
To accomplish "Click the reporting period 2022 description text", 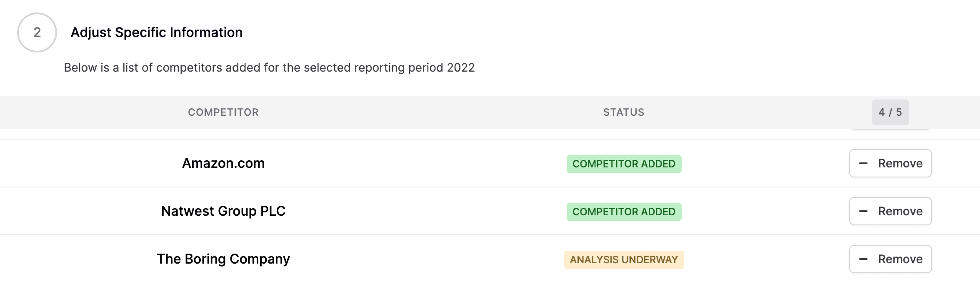I will [269, 67].
